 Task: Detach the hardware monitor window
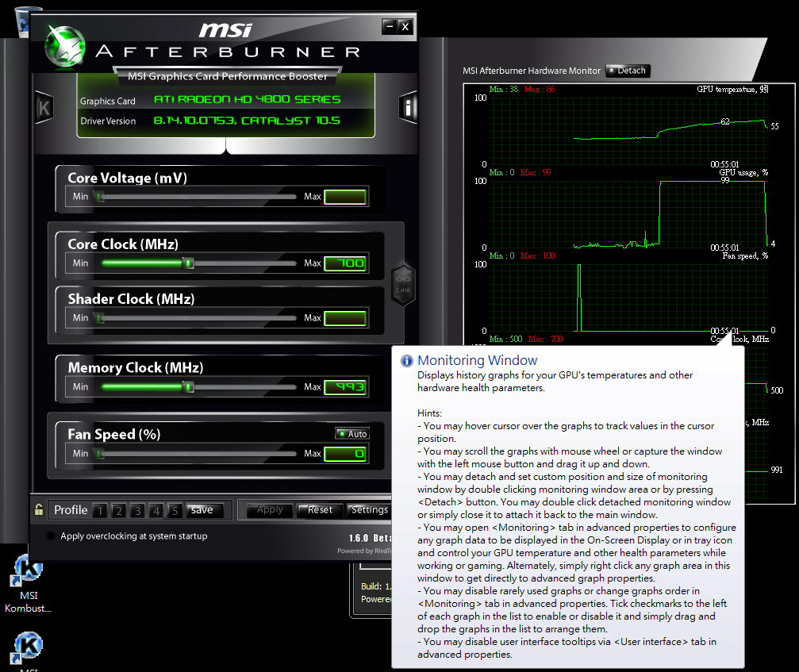tap(628, 71)
